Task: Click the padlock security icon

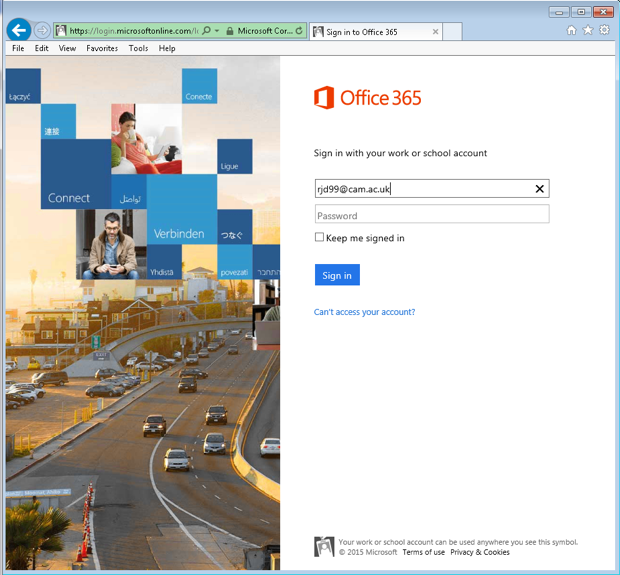Action: 229,31
